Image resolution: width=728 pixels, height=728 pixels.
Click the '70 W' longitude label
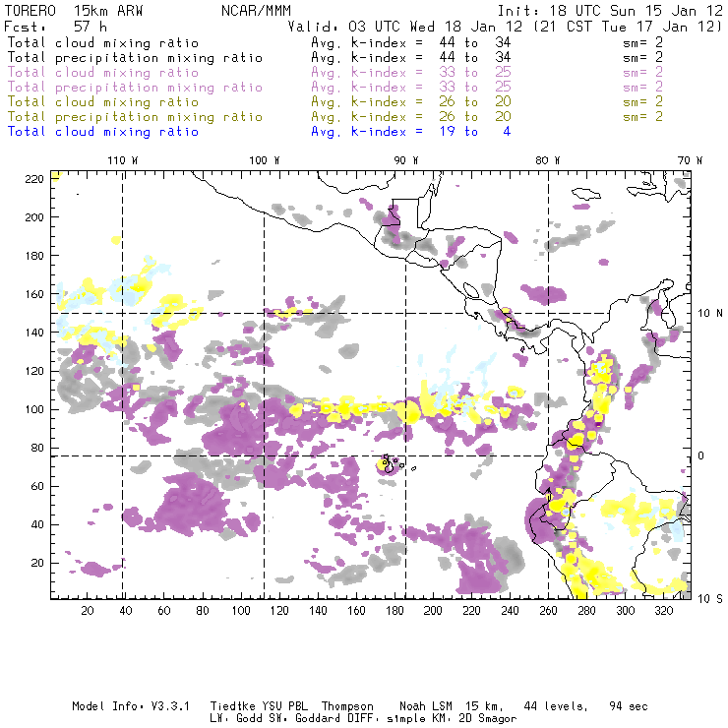coord(690,160)
